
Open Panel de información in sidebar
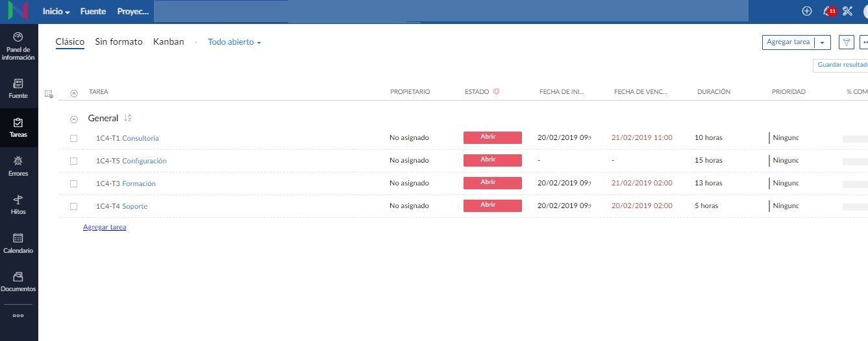(x=18, y=46)
